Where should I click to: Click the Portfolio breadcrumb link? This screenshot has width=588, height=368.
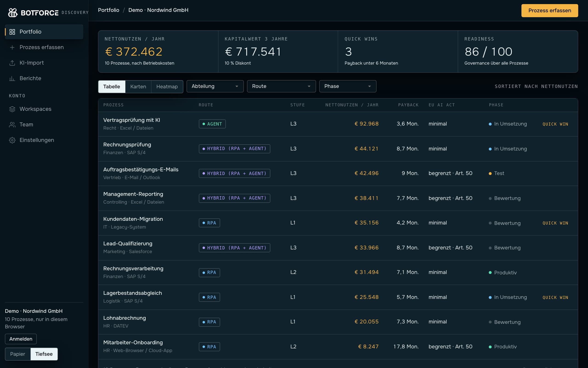109,10
